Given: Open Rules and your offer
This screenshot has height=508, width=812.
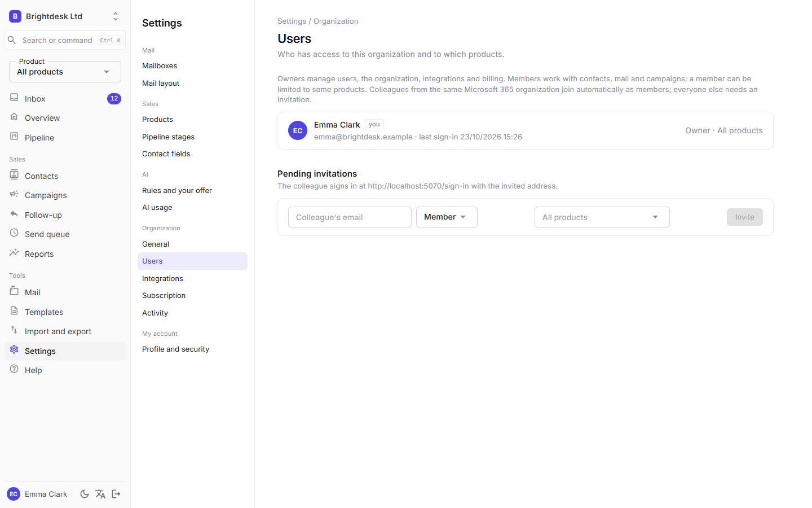Looking at the screenshot, I should (x=192, y=191).
